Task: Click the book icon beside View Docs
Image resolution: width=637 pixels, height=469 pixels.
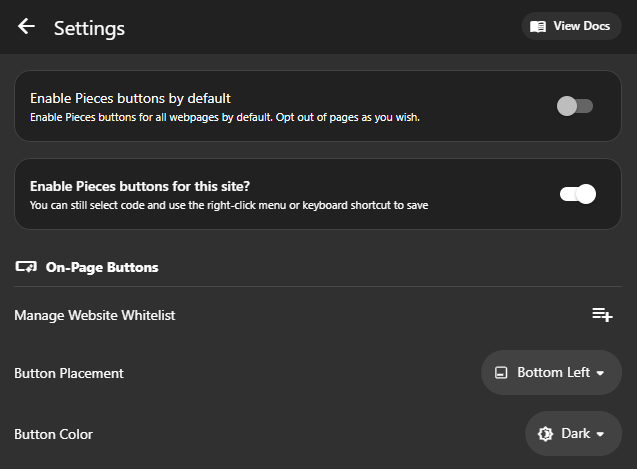Action: tap(538, 26)
